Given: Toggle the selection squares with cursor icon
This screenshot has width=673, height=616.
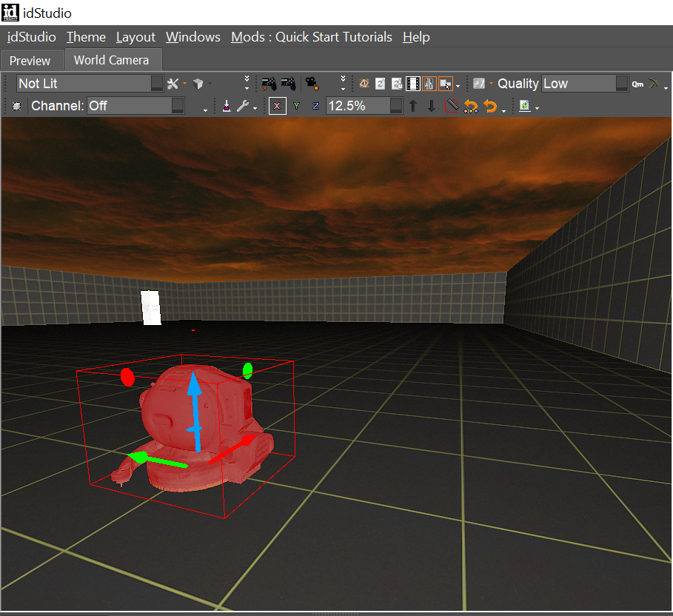Looking at the screenshot, I should (x=446, y=84).
